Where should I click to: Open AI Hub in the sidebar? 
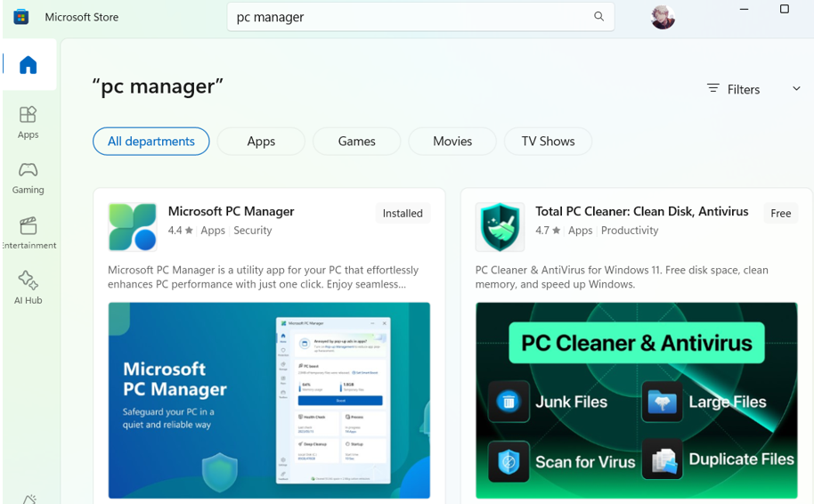tap(28, 288)
